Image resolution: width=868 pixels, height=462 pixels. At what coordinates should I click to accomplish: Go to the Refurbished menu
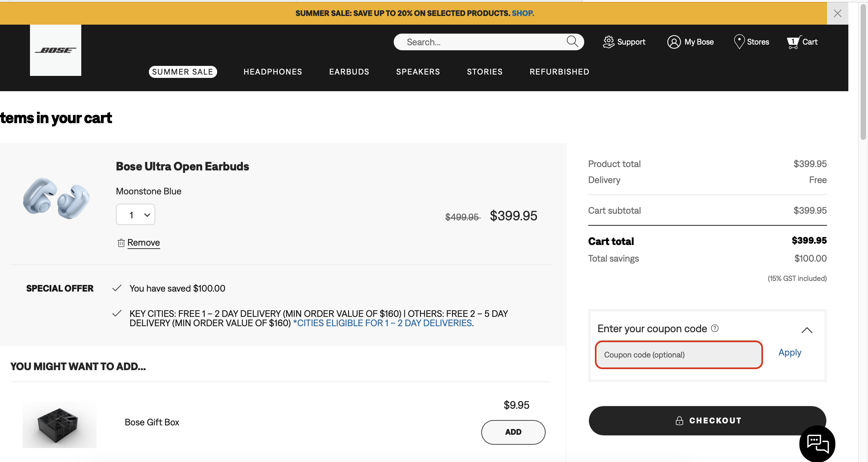click(559, 72)
